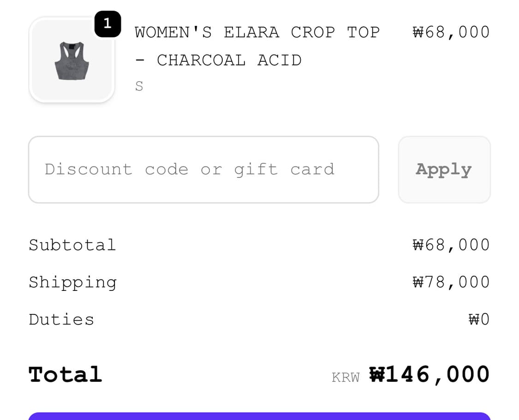Click the 146,000 digits in the total
519x420 pixels.
point(437,374)
